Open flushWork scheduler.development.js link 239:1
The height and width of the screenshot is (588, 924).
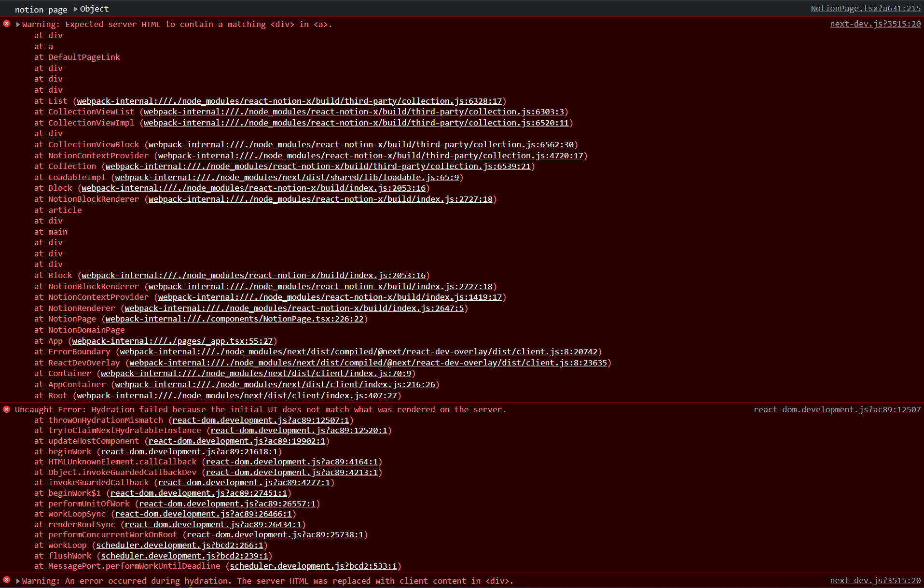(x=184, y=556)
